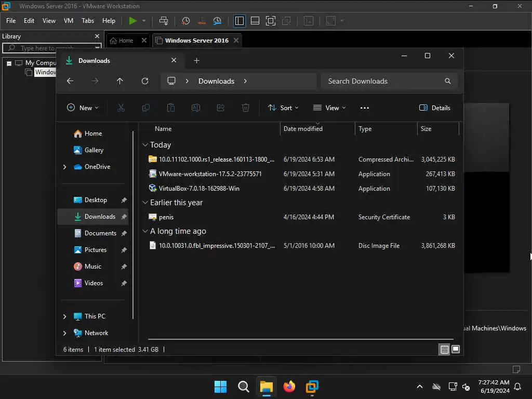The width and height of the screenshot is (532, 399).
Task: Open See more three-dots menu
Action: (365, 108)
